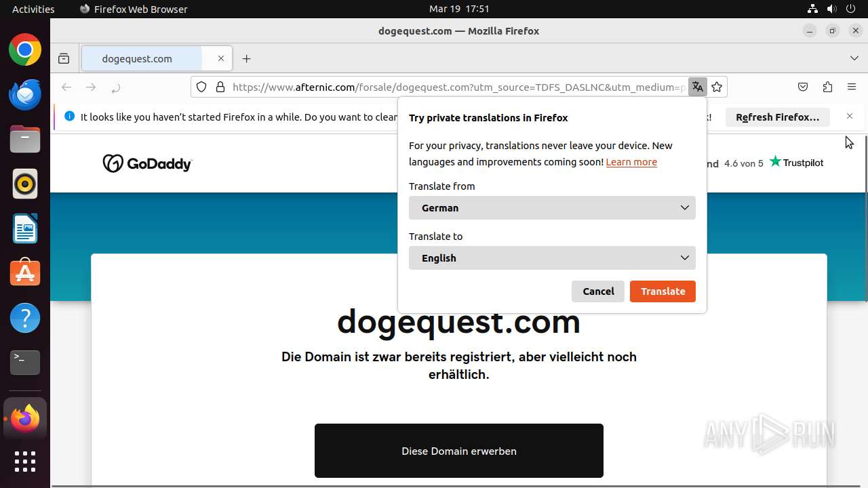868x488 pixels.
Task: Open Ubuntu Software store in the dock
Action: tap(25, 273)
